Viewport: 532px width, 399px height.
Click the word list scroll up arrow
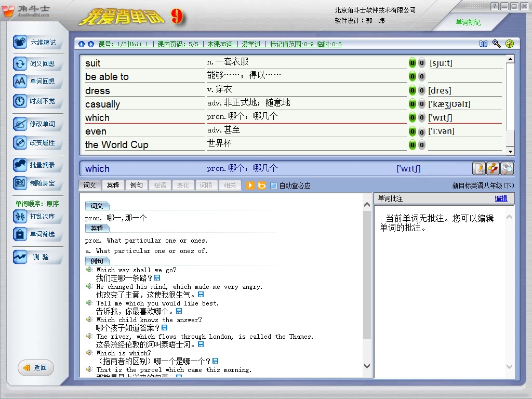[x=510, y=59]
